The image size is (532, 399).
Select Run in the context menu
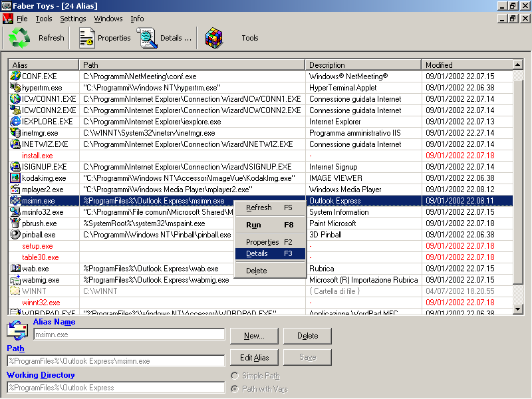[253, 225]
